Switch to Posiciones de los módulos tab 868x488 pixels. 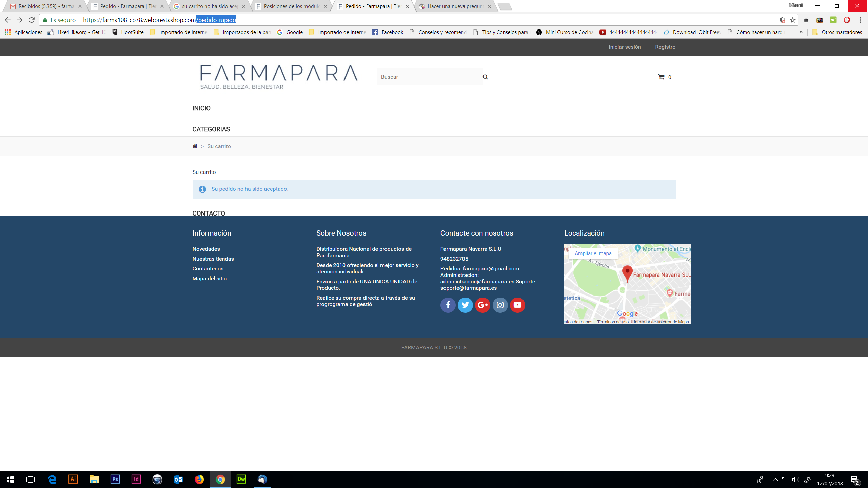click(291, 6)
